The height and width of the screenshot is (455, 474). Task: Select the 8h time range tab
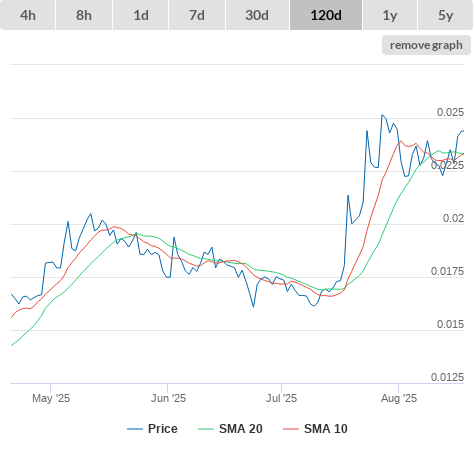coord(84,15)
